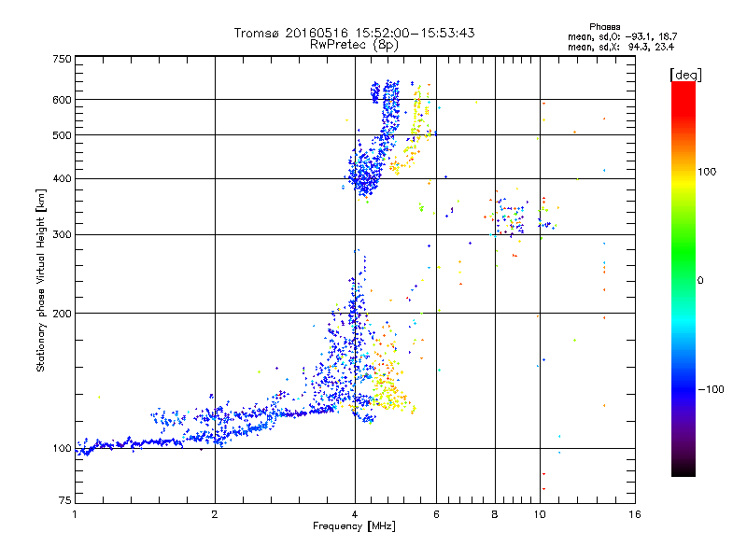Click the '[deg]' colorbar unit label
Image resolution: width=747 pixels, height=560 pixels.
685,75
